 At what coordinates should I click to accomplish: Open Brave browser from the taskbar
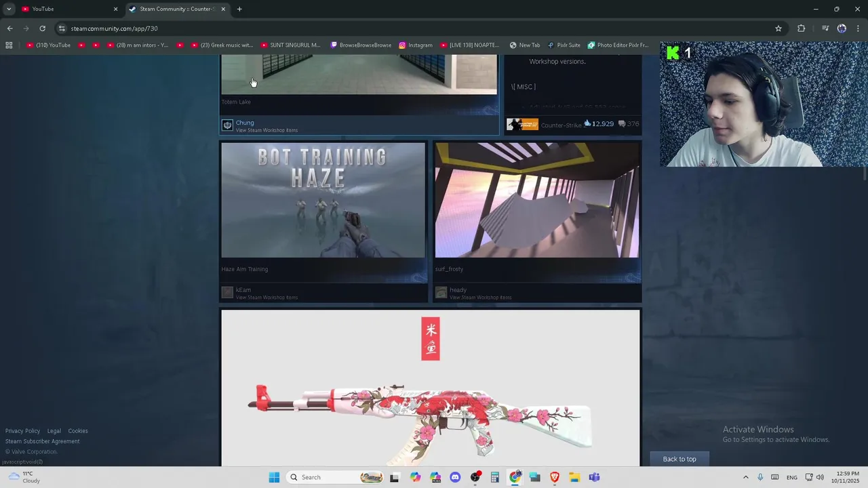[555, 477]
